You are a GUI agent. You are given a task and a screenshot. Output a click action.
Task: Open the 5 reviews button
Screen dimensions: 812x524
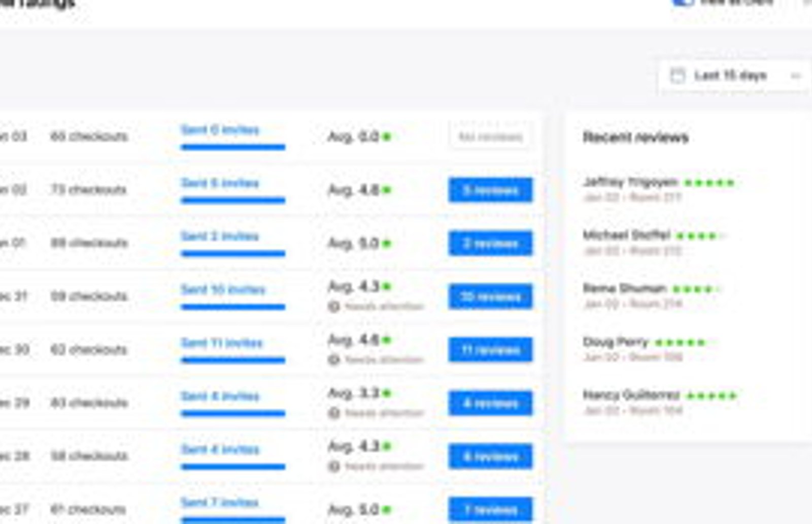490,190
